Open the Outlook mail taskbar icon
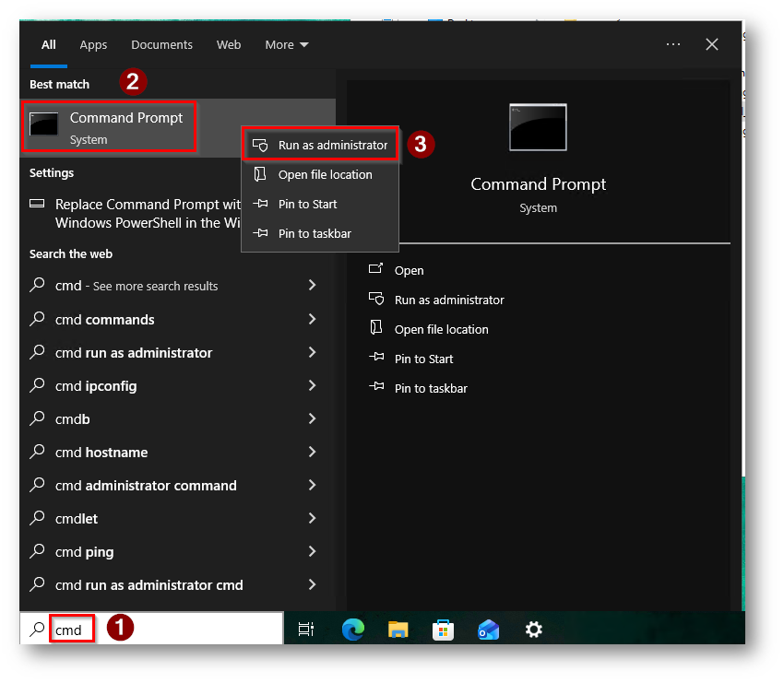This screenshot has height=683, width=784. (488, 630)
